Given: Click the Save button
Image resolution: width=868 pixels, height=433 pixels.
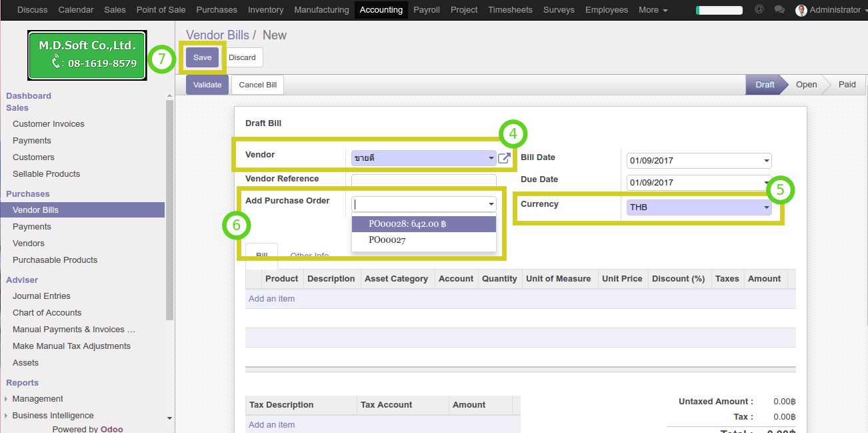Looking at the screenshot, I should [x=202, y=57].
